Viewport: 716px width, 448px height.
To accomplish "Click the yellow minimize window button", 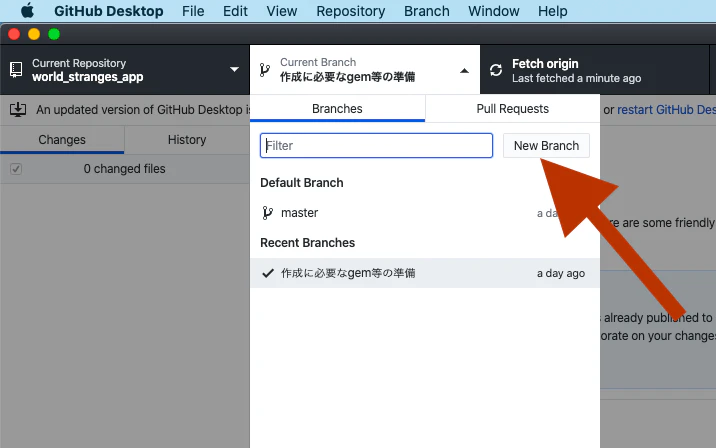I will 34,34.
